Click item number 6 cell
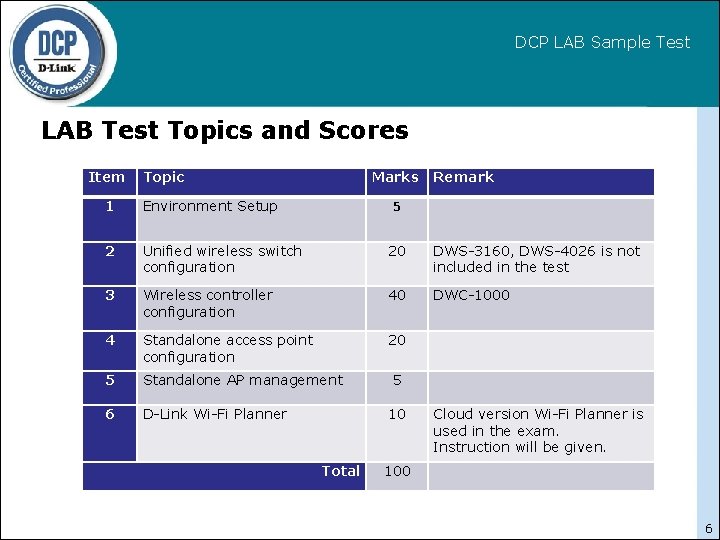This screenshot has height=540, width=720. pos(110,433)
